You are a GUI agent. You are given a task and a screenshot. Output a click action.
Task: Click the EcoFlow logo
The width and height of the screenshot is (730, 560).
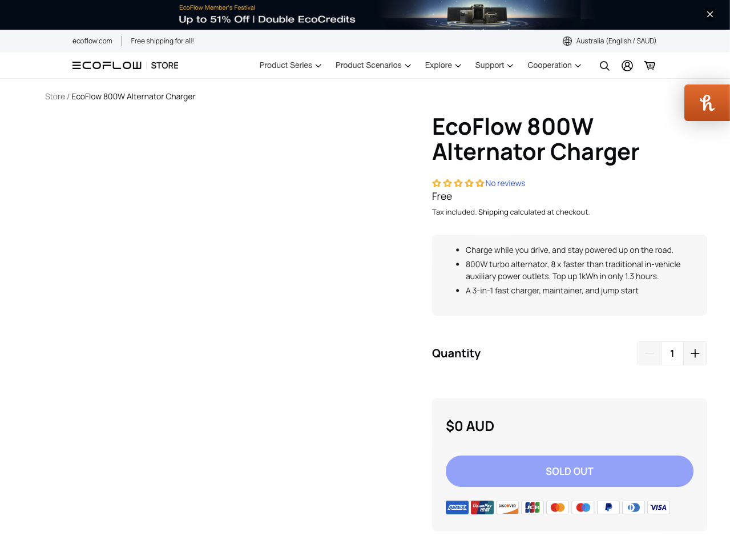(x=107, y=66)
